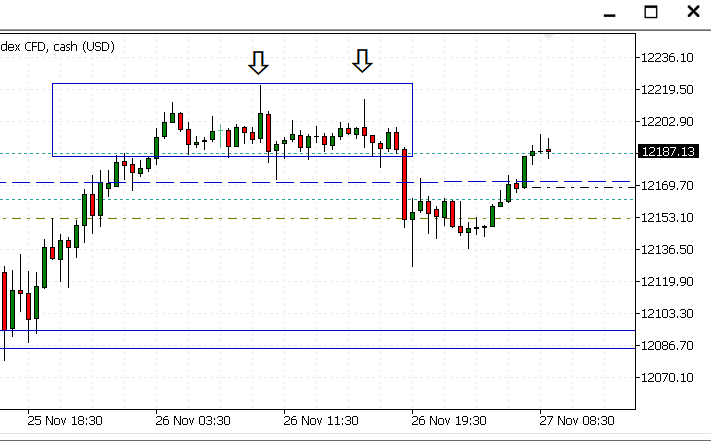The width and height of the screenshot is (711, 441).
Task: Click the 12136.50 price scale label
Action: (x=667, y=249)
